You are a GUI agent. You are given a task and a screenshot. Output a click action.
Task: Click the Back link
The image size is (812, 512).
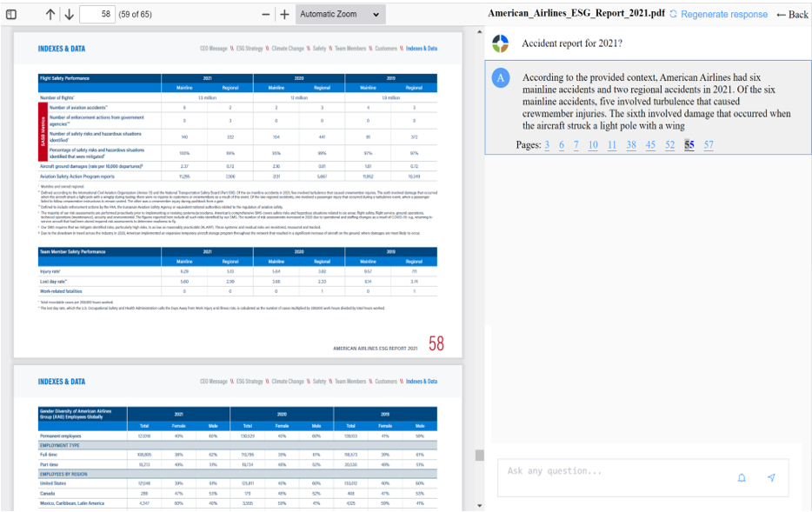792,15
